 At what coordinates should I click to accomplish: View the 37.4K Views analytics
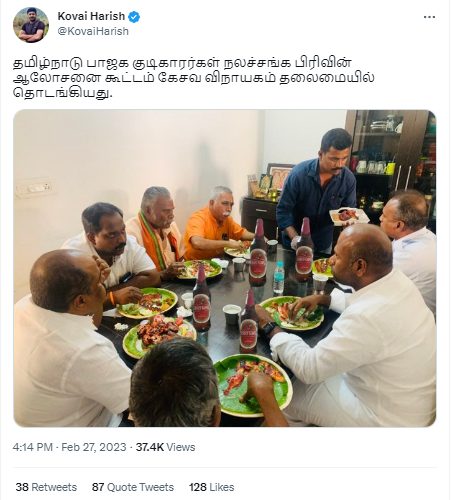point(165,447)
